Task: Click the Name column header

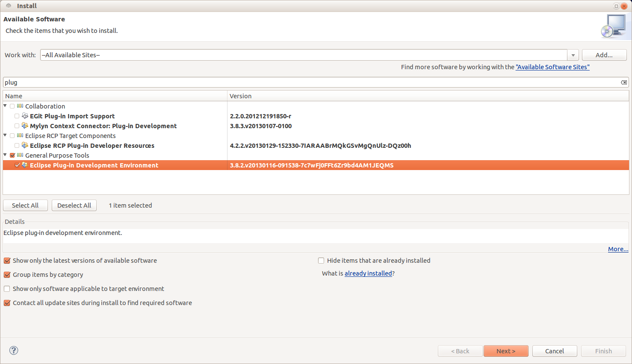Action: pyautogui.click(x=115, y=96)
